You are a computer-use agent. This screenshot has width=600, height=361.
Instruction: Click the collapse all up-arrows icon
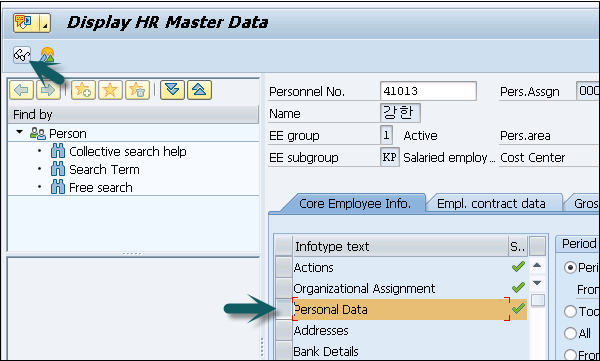pyautogui.click(x=199, y=90)
